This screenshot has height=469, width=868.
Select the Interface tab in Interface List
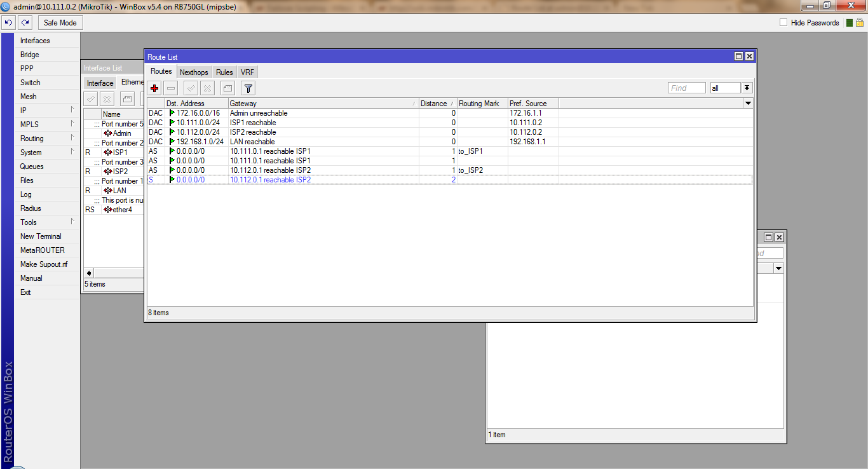click(100, 83)
